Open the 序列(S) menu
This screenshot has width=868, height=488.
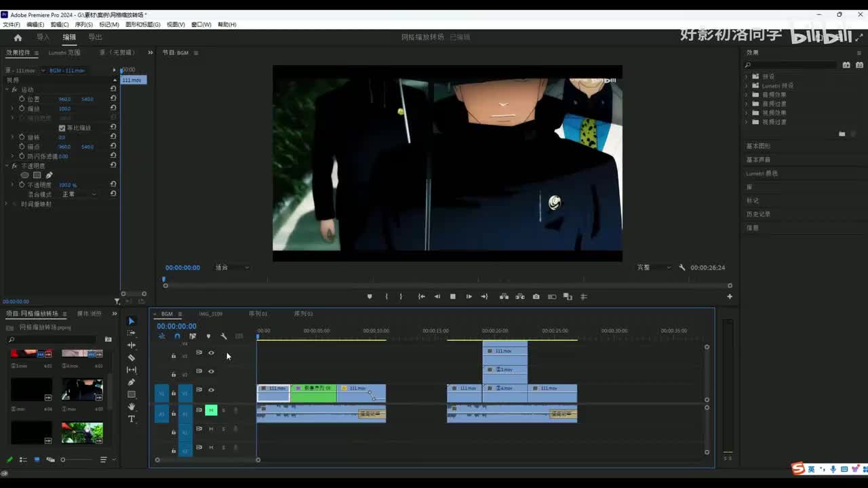click(83, 24)
